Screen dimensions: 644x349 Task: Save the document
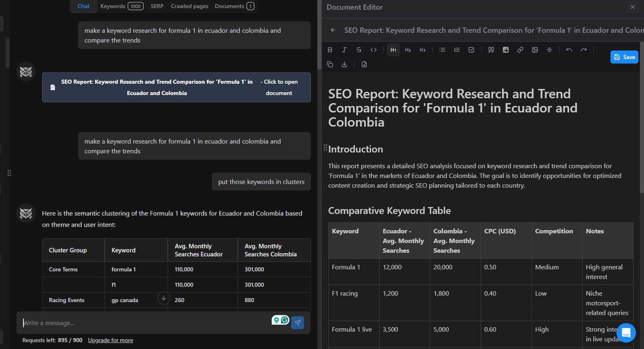coord(624,57)
